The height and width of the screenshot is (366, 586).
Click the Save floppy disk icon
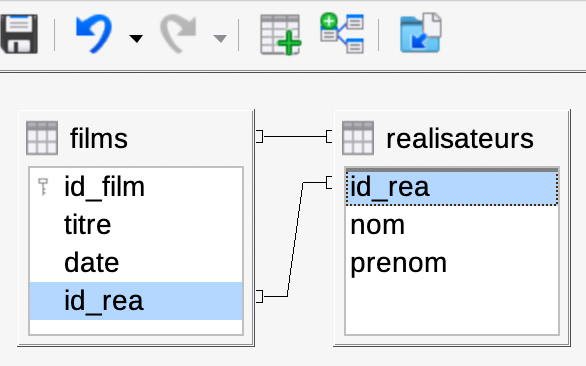[19, 34]
